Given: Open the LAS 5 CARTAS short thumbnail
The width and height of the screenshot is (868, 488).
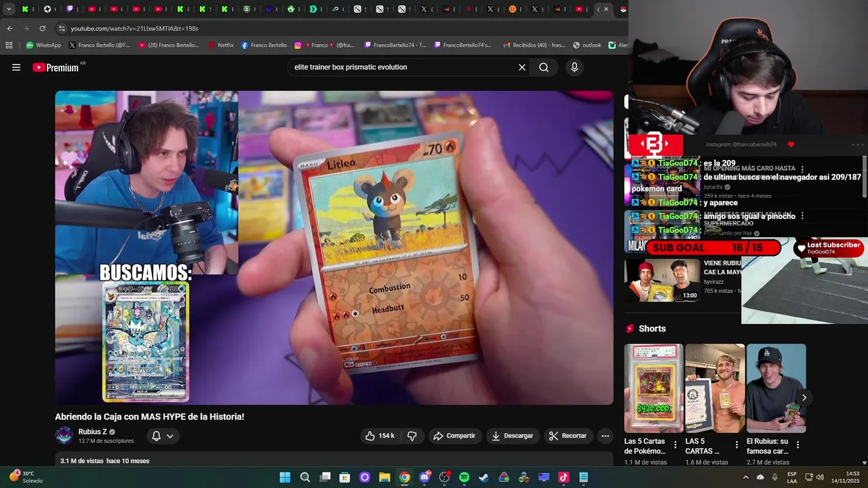Looking at the screenshot, I should pyautogui.click(x=715, y=388).
